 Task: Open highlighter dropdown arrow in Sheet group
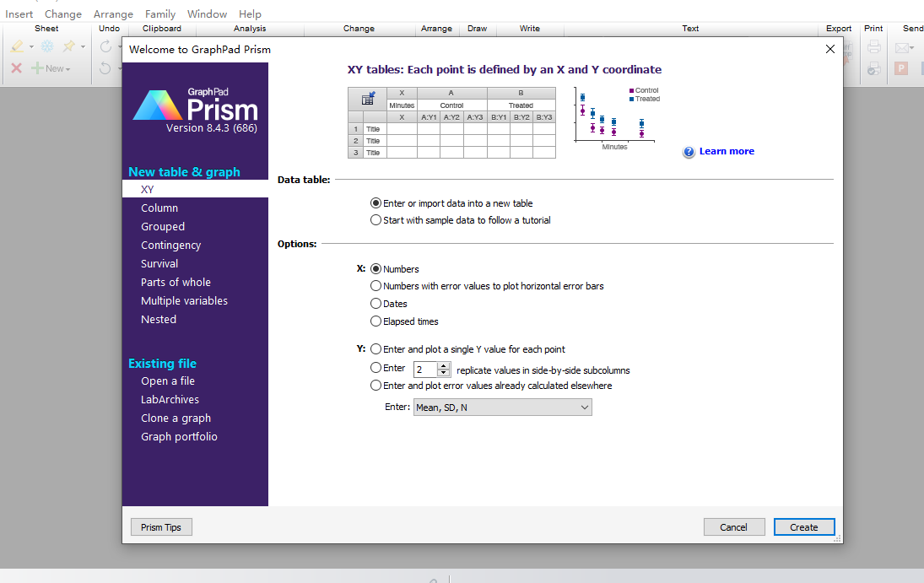coord(31,46)
